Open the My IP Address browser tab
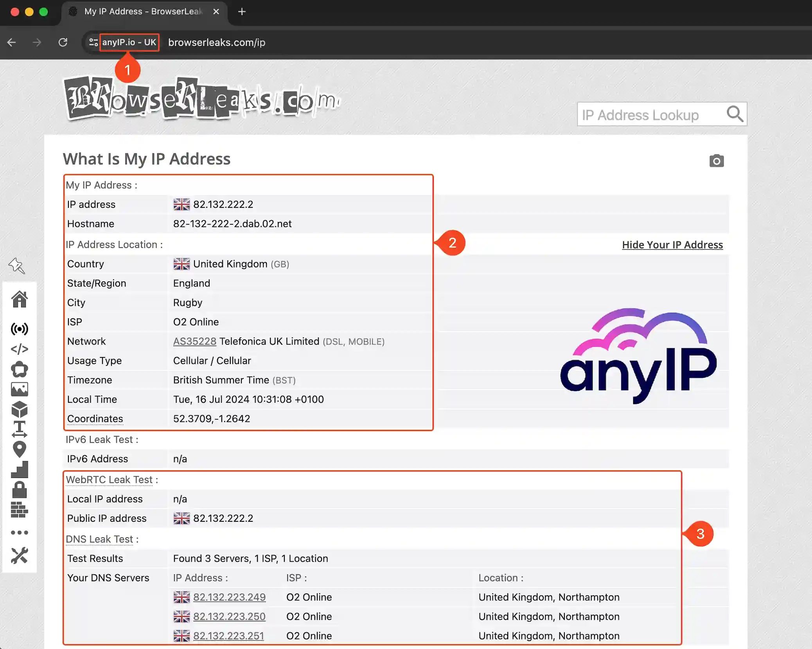This screenshot has width=812, height=649. tap(137, 11)
